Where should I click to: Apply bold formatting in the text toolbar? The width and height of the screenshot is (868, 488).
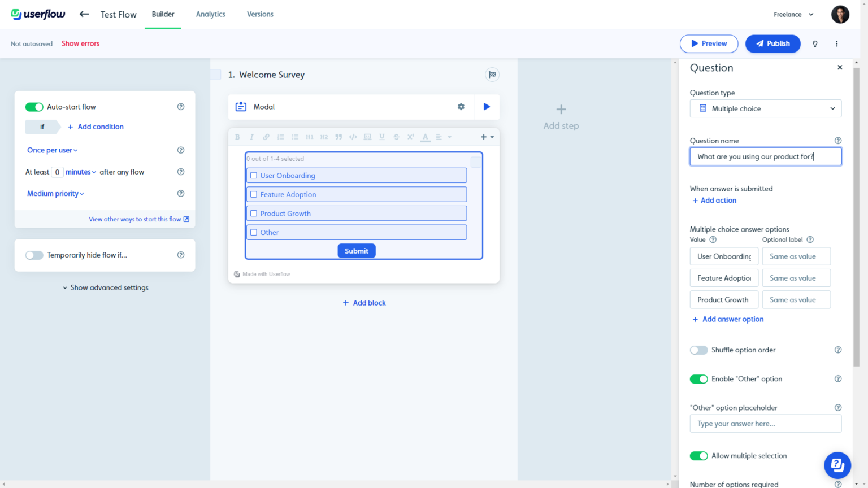237,136
